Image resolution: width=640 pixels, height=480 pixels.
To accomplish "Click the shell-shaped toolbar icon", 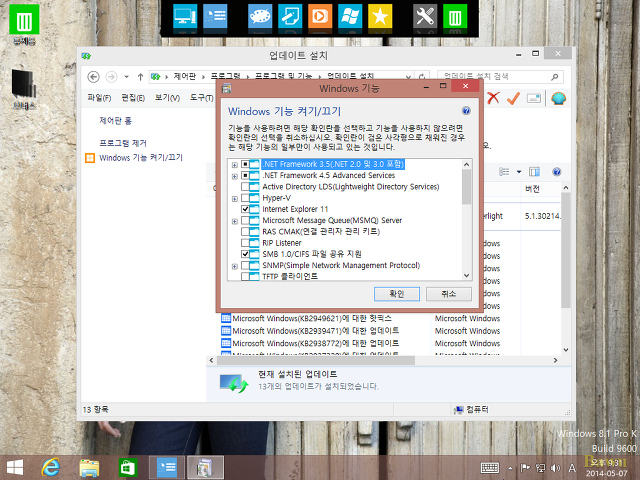I will (x=558, y=98).
